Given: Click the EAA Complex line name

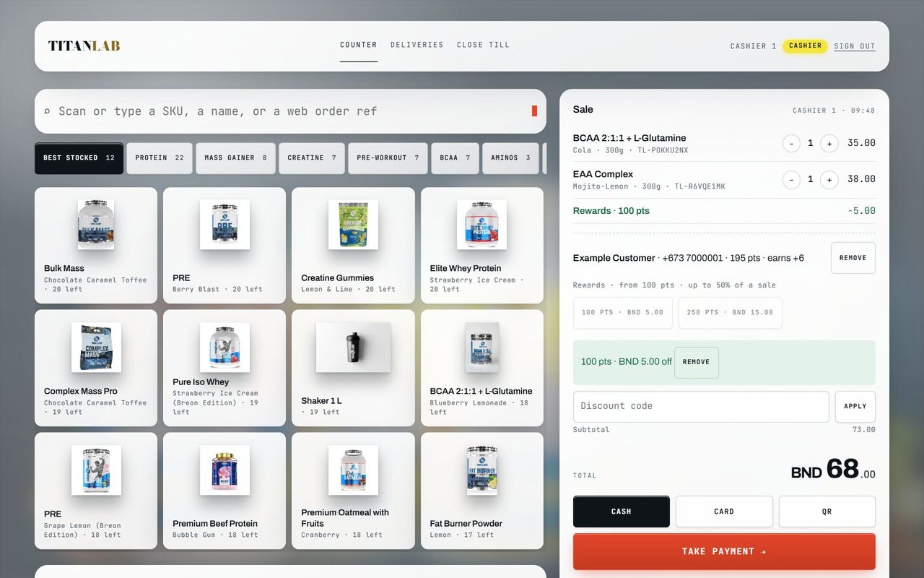Looking at the screenshot, I should pyautogui.click(x=603, y=174).
